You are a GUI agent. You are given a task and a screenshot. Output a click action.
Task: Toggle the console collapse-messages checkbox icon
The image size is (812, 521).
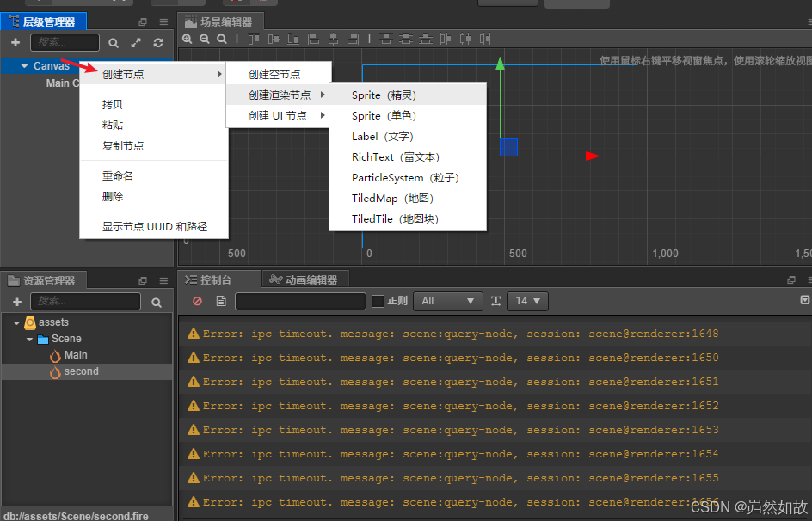coord(805,300)
